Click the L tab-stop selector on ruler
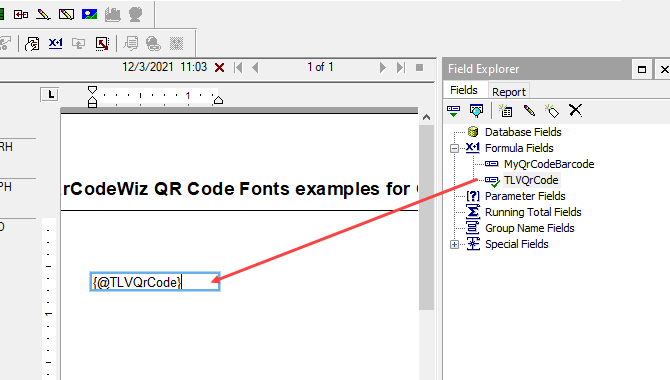 coord(50,94)
